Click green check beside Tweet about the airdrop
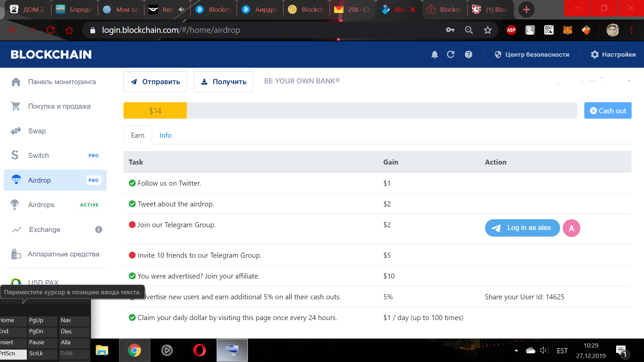The width and height of the screenshot is (644, 362). pos(132,204)
